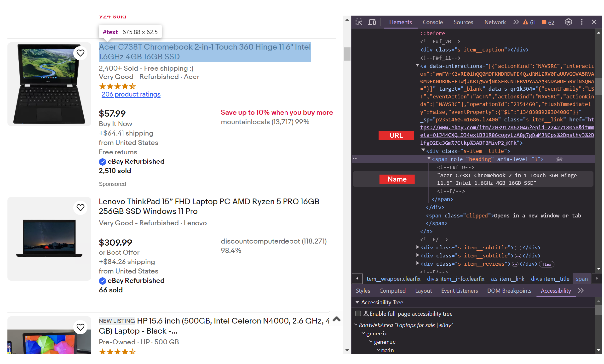Select the Accessibility sidebar tab
Screen dimensions: 604x364
556,290
